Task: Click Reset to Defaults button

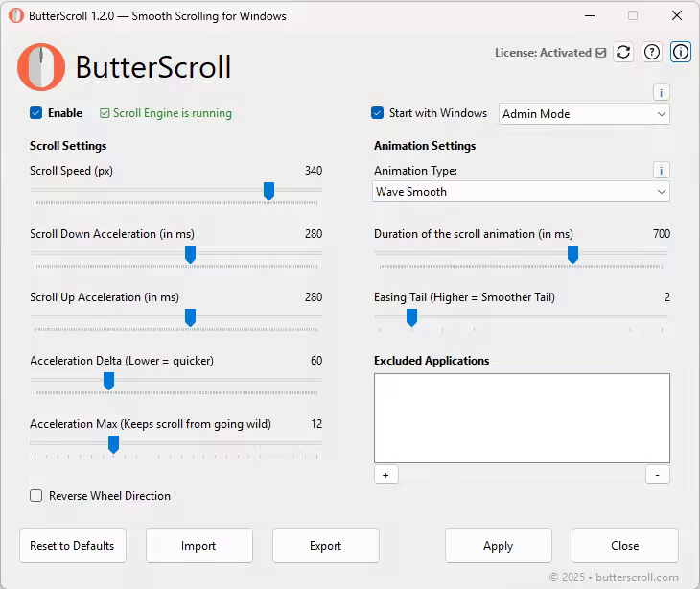Action: click(72, 546)
